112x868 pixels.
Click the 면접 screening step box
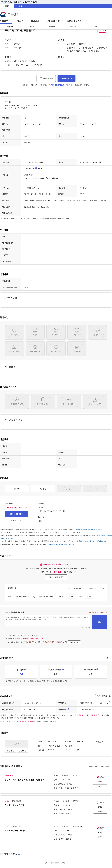pos(43,489)
